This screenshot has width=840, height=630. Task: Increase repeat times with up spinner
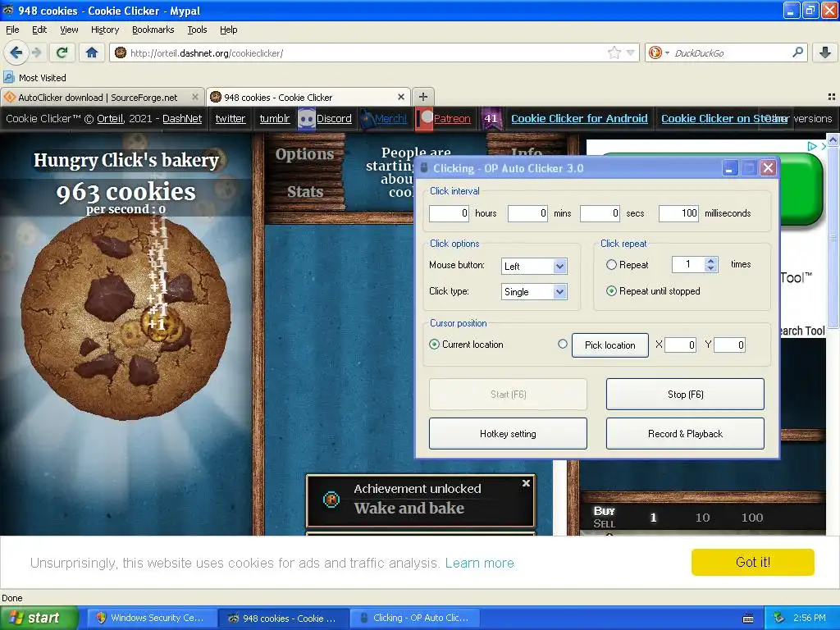point(711,260)
